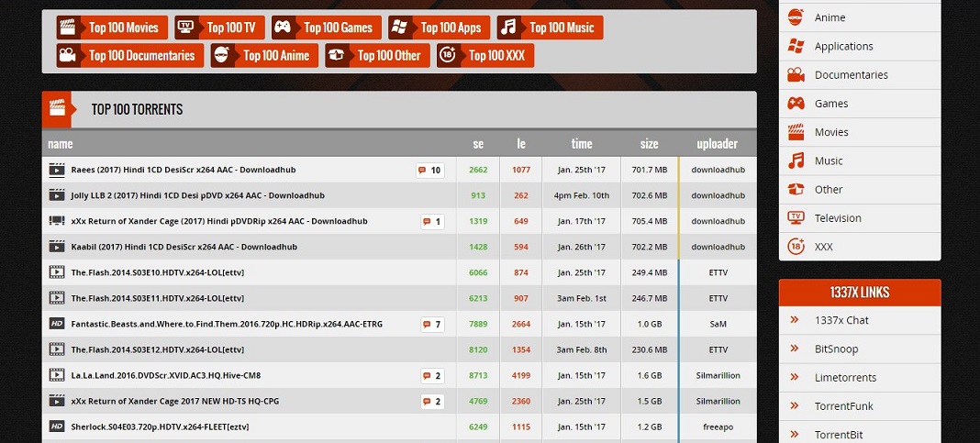Open uploader downloadhub on the Raees row
This screenshot has width=980, height=443.
point(718,170)
